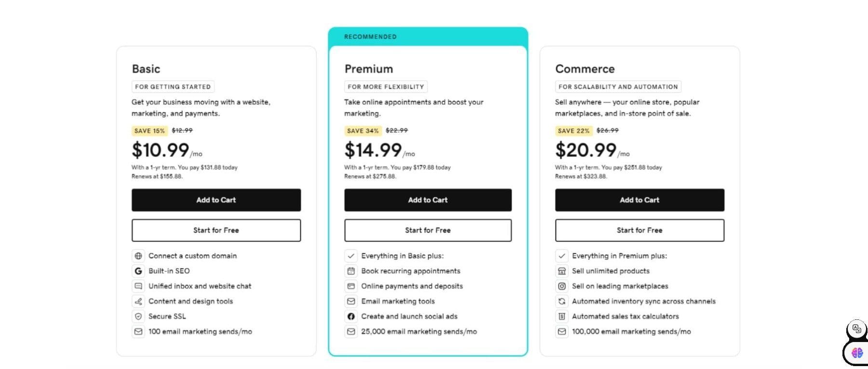Viewport: 868px width, 369px height.
Task: Click the checkmark beside Everything in Basic plus
Action: (x=351, y=256)
